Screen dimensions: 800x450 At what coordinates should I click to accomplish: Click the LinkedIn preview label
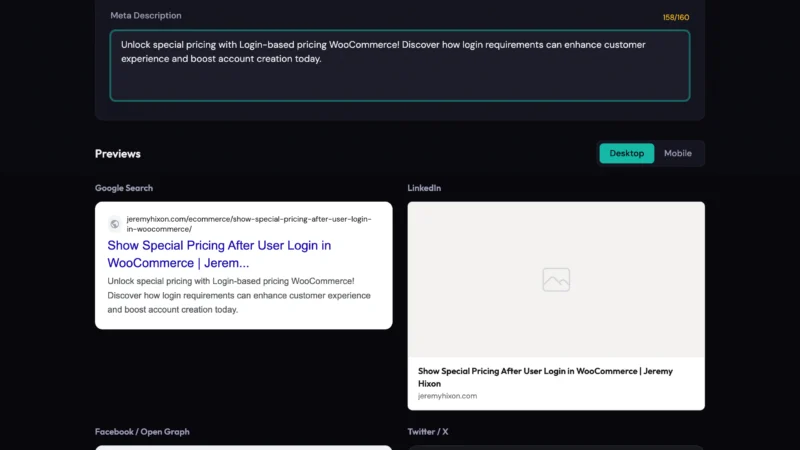pos(424,188)
